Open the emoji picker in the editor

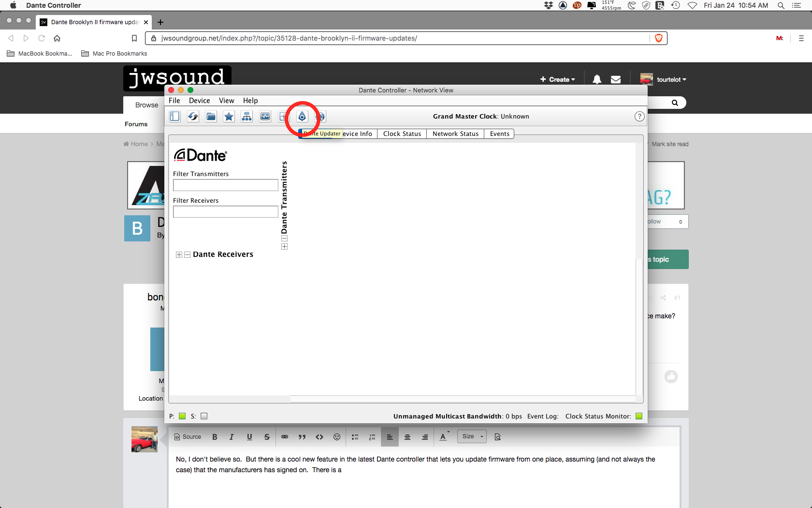[x=337, y=437]
